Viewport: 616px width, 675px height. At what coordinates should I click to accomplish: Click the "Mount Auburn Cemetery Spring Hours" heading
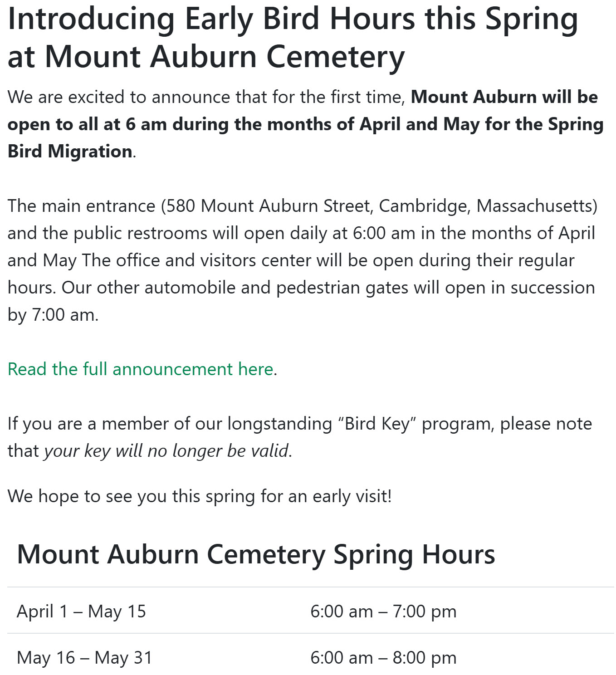coord(256,554)
